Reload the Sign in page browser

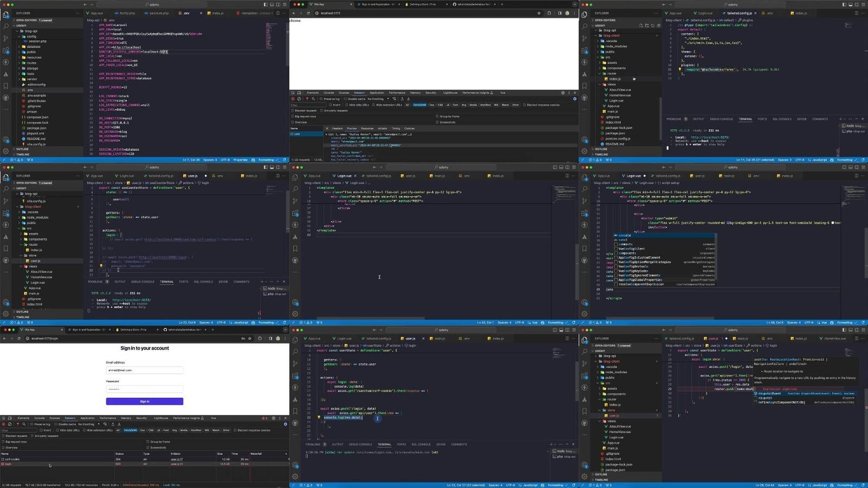19,338
